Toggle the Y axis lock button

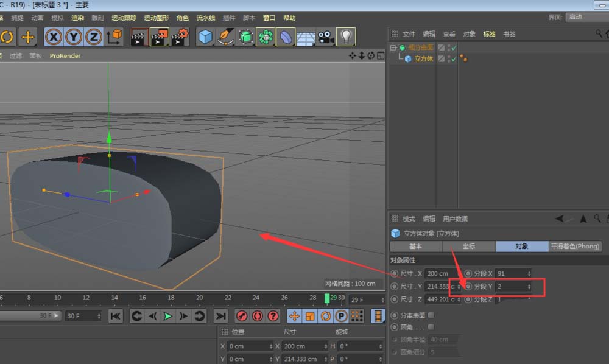[x=72, y=38]
